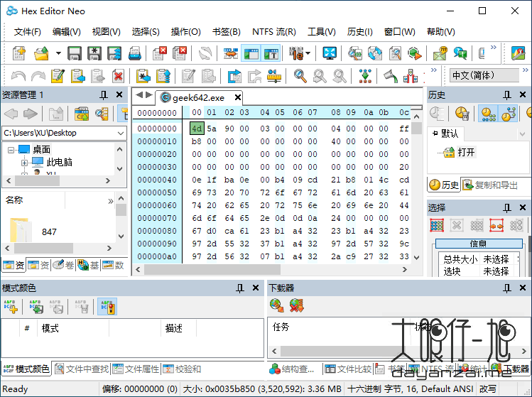Click the 信息 header button

tap(479, 244)
